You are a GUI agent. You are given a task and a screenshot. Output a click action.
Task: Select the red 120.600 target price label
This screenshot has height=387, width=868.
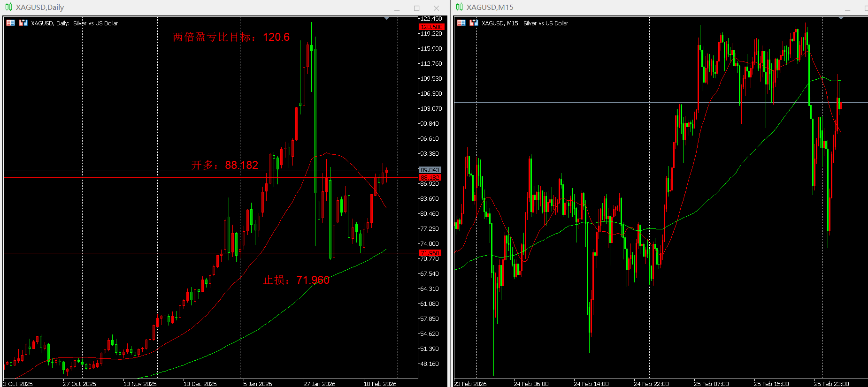coord(430,27)
